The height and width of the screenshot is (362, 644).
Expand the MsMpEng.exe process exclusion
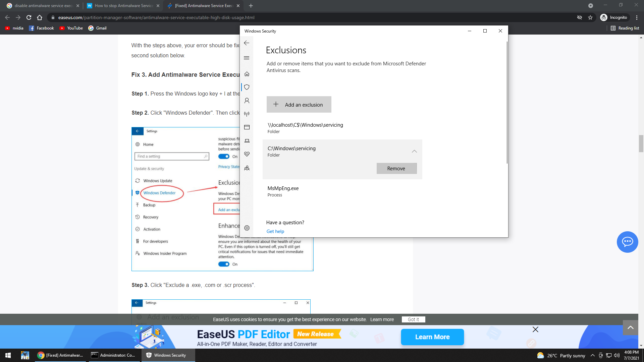342,191
